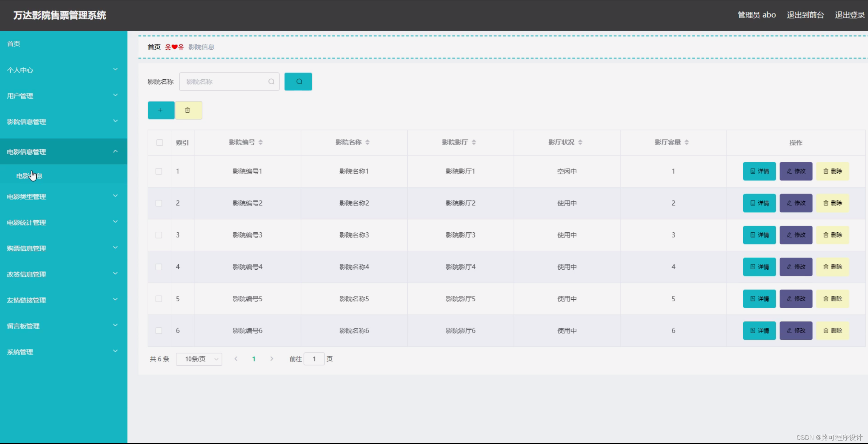Click the teal search magnifier button
The width and height of the screenshot is (868, 444).
point(298,82)
